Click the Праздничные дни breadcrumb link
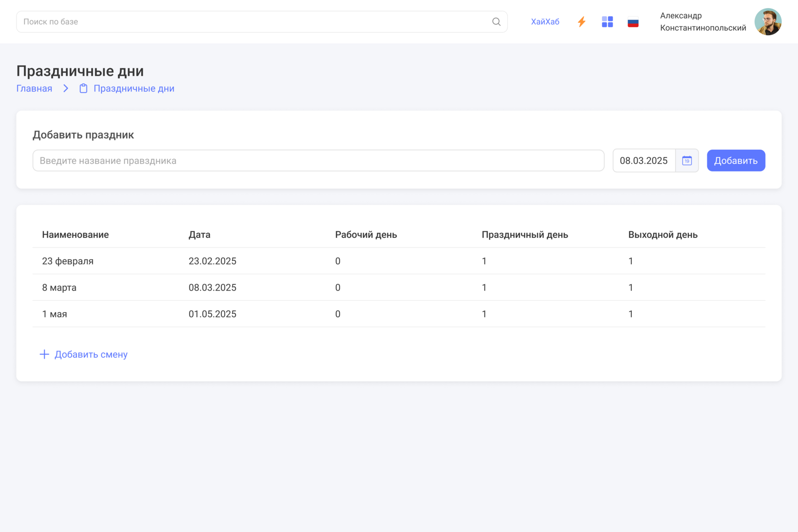The width and height of the screenshot is (798, 532). pos(134,88)
